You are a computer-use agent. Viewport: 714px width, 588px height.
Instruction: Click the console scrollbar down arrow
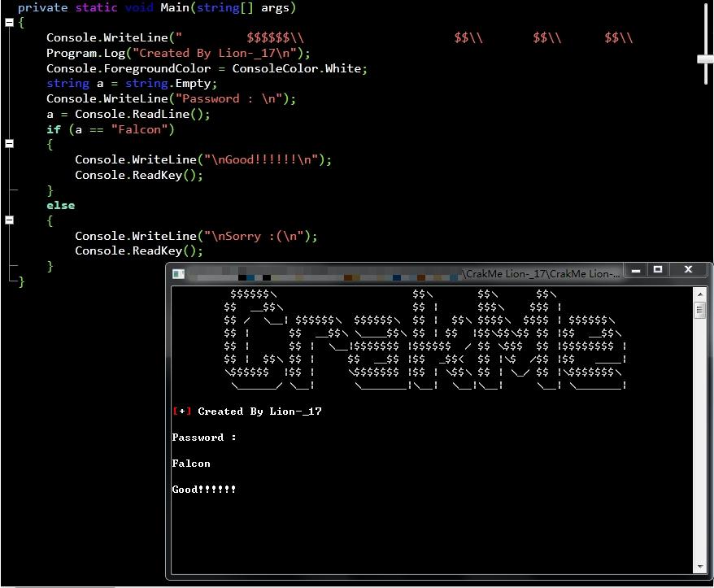(699, 567)
